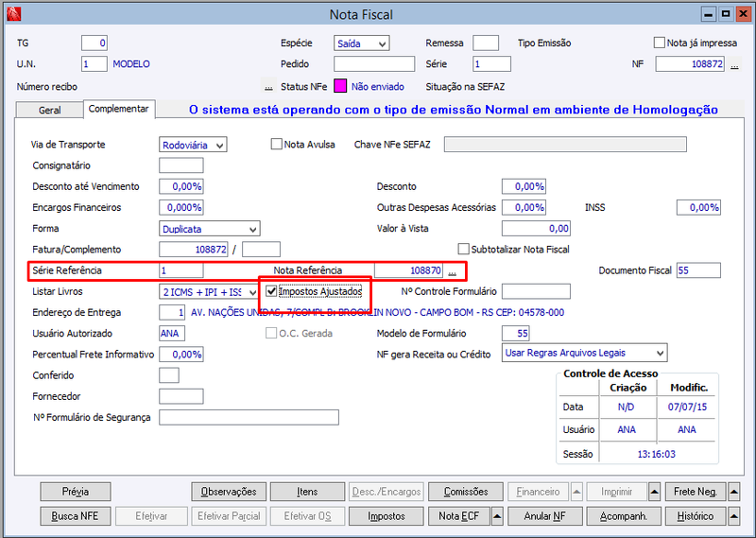
Task: Click the Frete Neg. button
Action: [696, 492]
